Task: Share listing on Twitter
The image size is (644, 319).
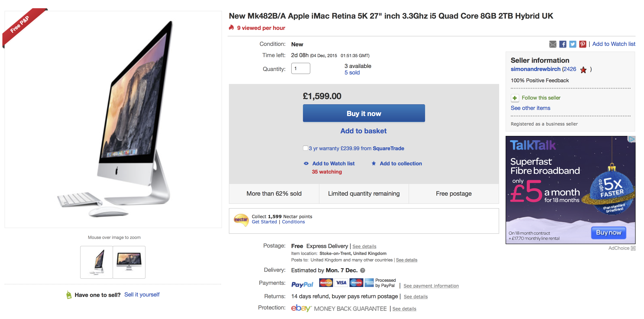Action: 573,44
